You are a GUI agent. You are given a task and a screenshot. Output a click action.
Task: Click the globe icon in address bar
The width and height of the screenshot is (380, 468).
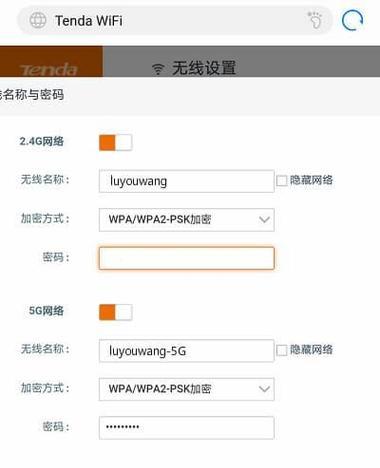pos(38,20)
